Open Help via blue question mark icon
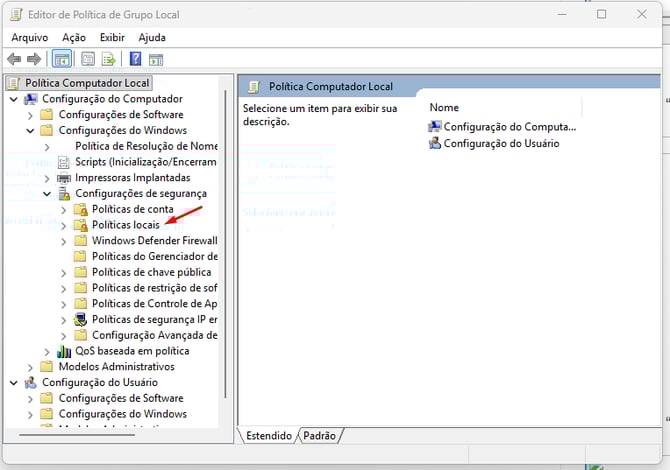 (135, 59)
